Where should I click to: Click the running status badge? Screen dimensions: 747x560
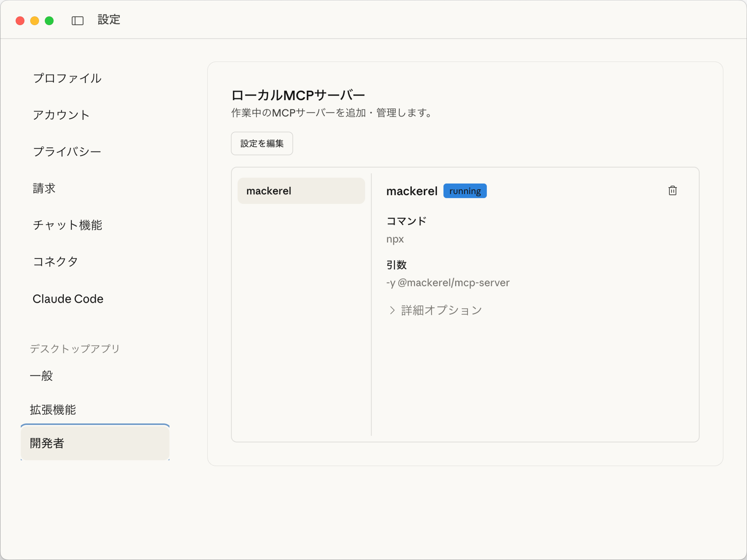tap(465, 191)
